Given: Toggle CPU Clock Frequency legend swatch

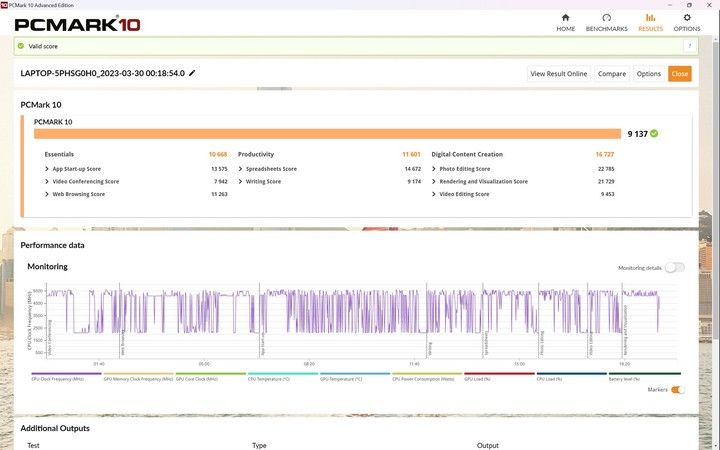Looking at the screenshot, I should coord(66,374).
